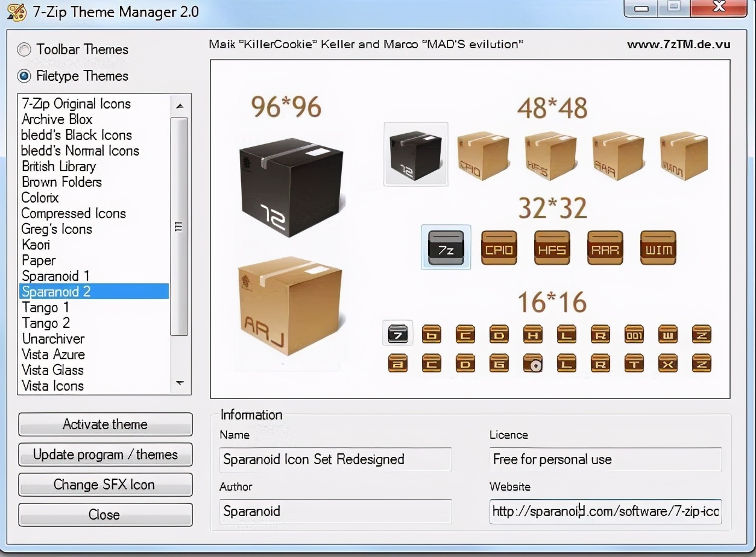Screen dimensions: 756x557
Task: Select the Brown Folders theme
Action: pos(94,182)
